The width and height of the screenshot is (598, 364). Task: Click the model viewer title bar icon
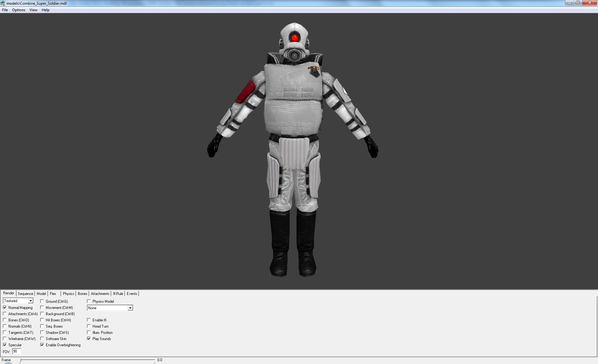click(3, 3)
